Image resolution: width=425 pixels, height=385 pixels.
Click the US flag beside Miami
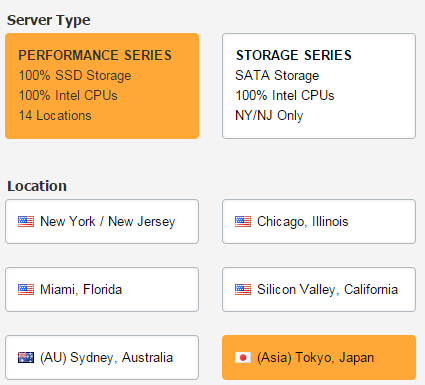[x=26, y=289]
